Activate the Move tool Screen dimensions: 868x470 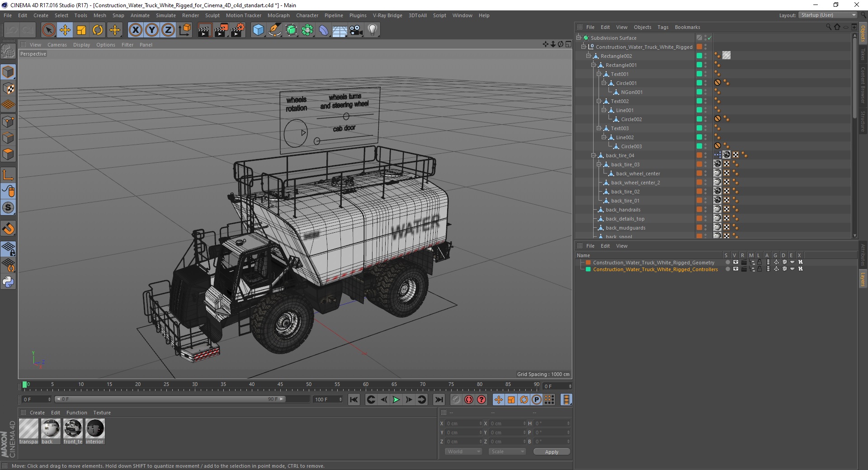[x=65, y=30]
